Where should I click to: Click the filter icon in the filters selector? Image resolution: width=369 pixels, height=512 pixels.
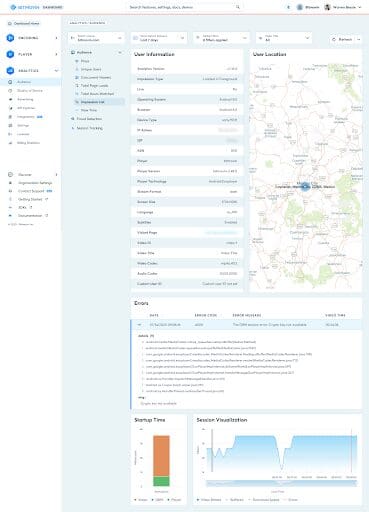(198, 38)
